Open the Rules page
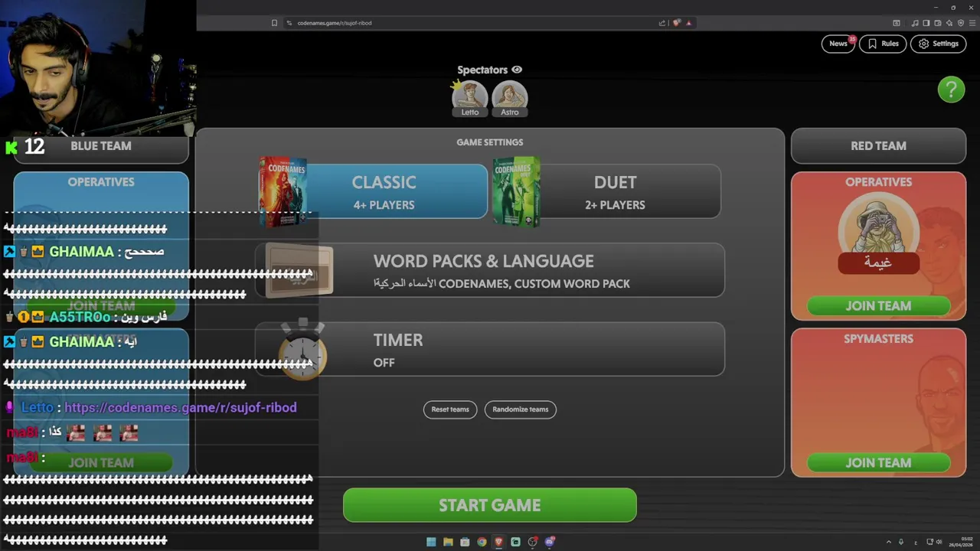The height and width of the screenshot is (551, 980). pos(883,44)
